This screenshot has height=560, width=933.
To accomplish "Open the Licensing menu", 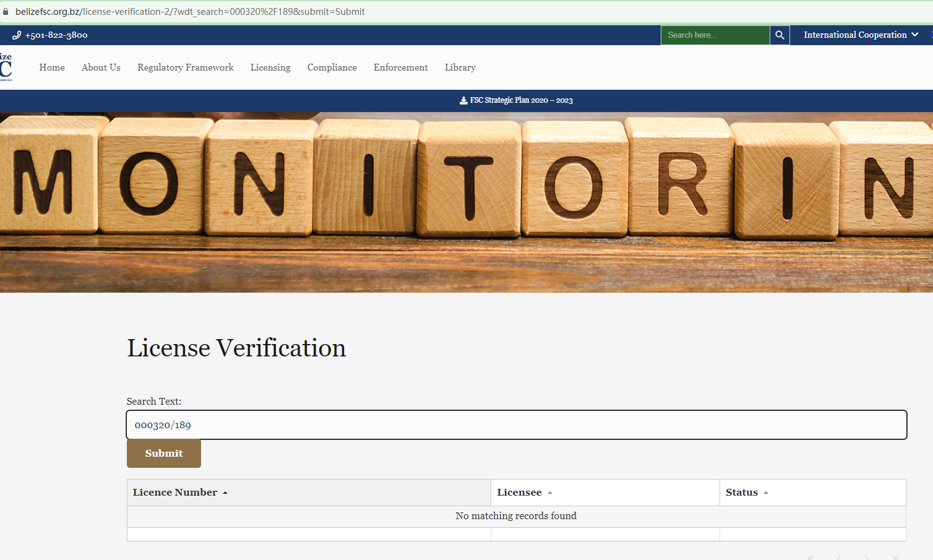I will [x=270, y=67].
